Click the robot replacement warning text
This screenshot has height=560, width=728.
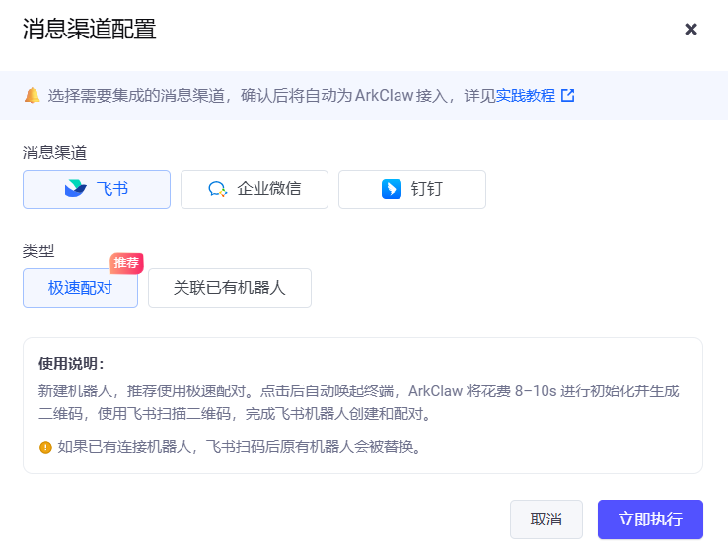coord(240,447)
